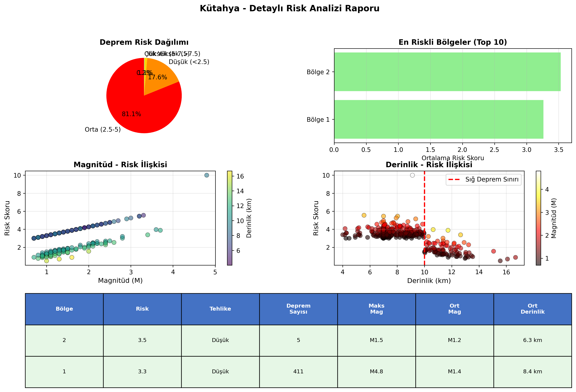Click the Derinlik (km) x-axis label
This screenshot has width=576, height=392.
tap(429, 280)
